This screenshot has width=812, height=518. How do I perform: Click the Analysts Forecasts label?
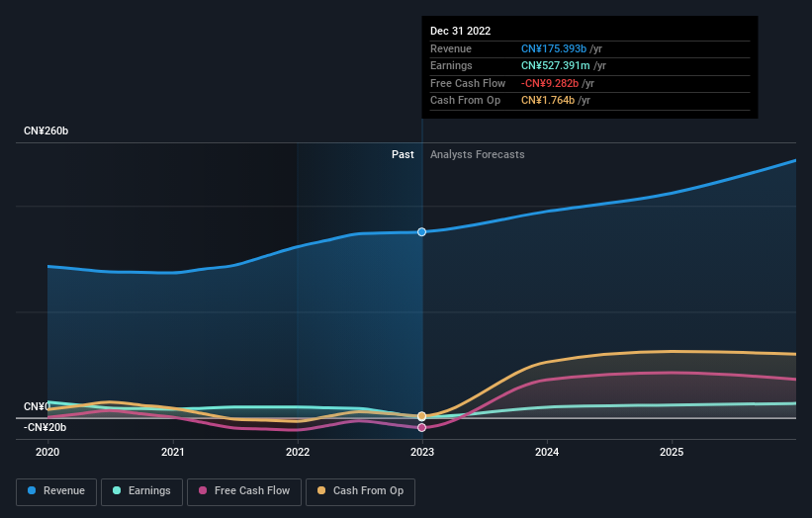point(478,155)
